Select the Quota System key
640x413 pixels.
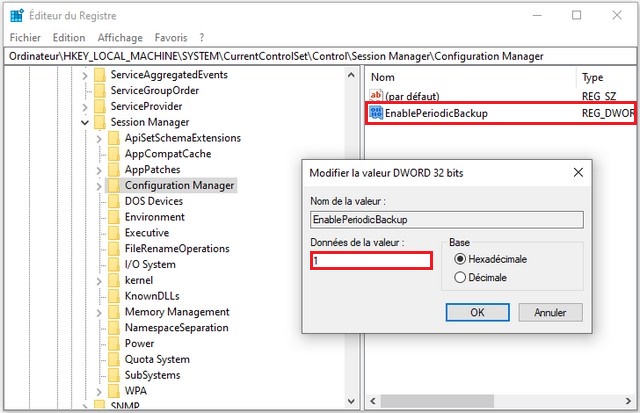(x=157, y=359)
